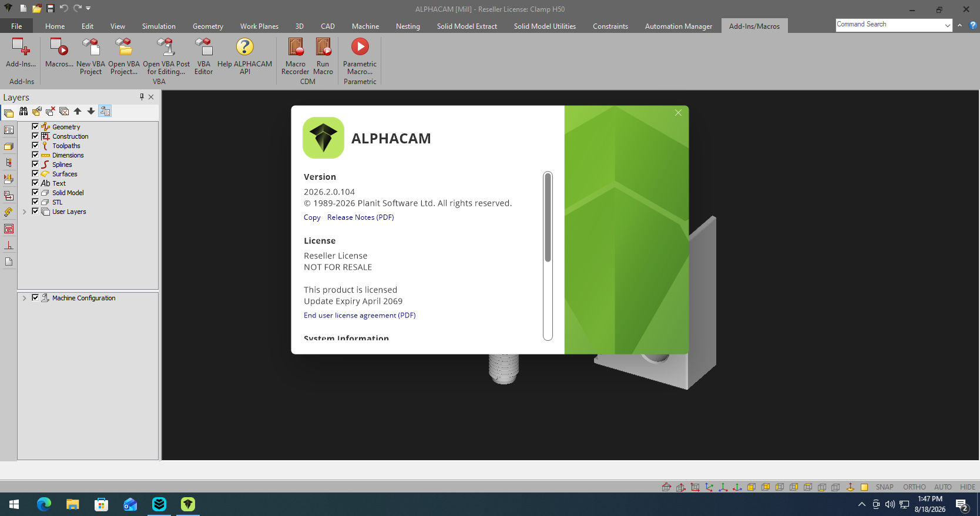This screenshot has height=516, width=980.
Task: Toggle the Surfaces layer checkbox
Action: 35,173
